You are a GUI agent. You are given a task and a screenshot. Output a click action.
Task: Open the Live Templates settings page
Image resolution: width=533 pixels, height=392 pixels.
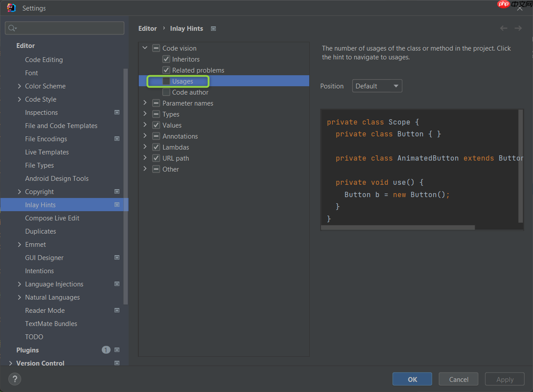point(47,152)
